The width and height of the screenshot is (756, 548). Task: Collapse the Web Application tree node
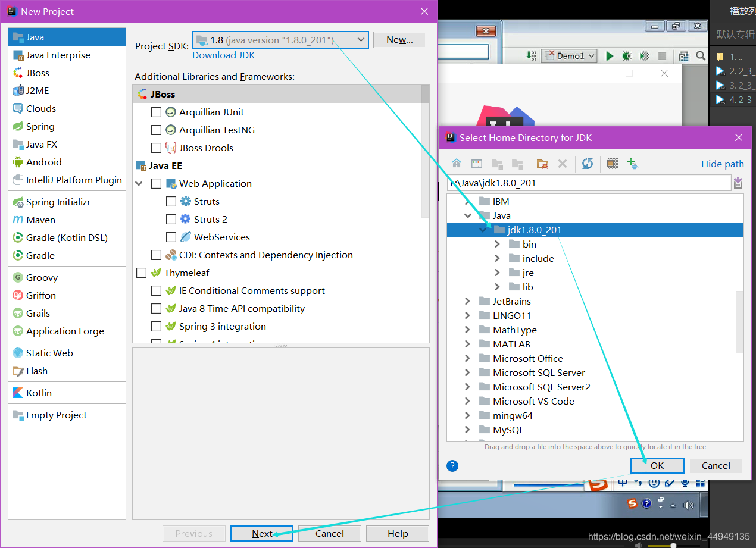139,183
